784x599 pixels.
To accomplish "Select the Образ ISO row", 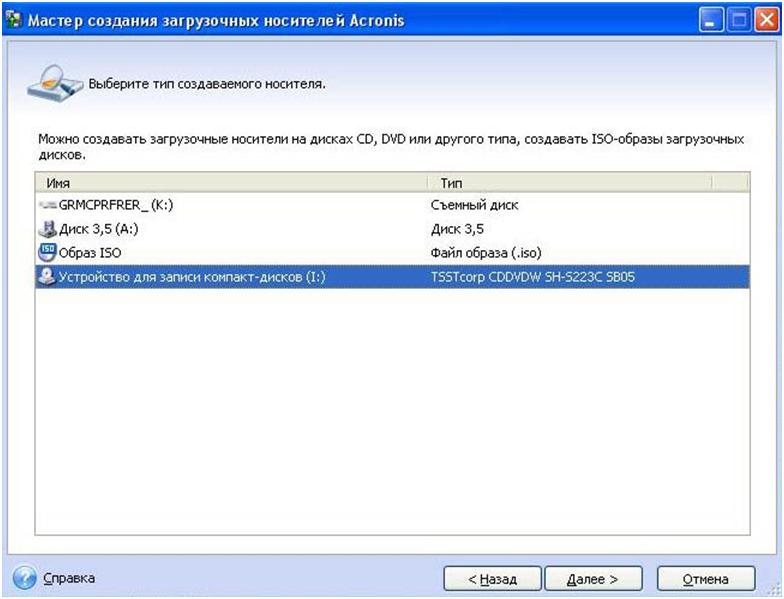I will click(x=392, y=252).
